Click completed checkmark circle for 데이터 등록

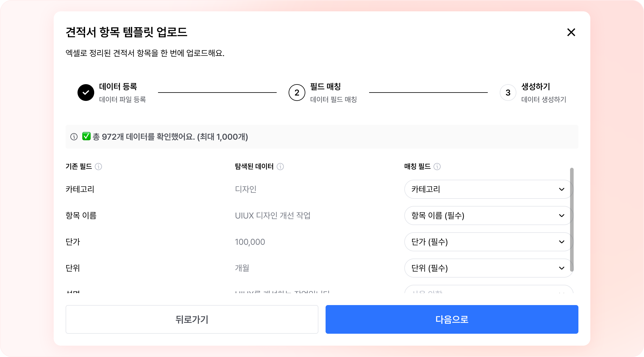86,93
